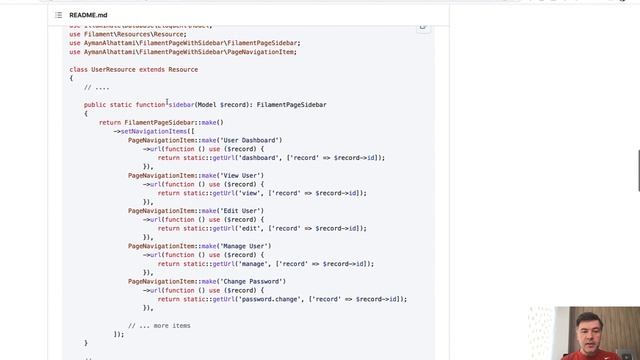Click the getUrl('view') return line
640x360 pixels.
click(x=262, y=193)
